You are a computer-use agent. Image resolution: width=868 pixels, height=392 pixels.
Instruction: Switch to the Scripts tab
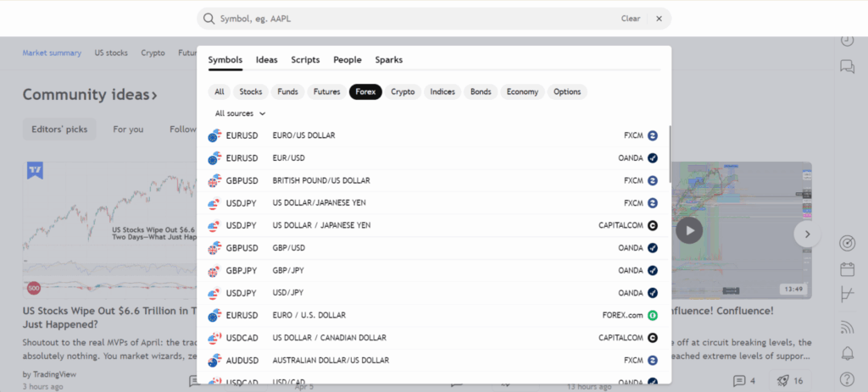coord(305,60)
